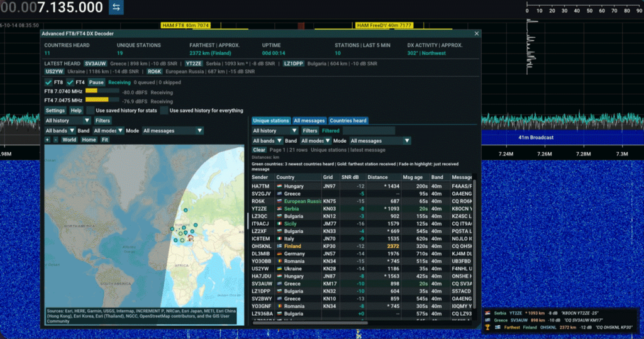
Task: Click the SV3AUW callsign in Latest Heard
Action: pos(96,64)
